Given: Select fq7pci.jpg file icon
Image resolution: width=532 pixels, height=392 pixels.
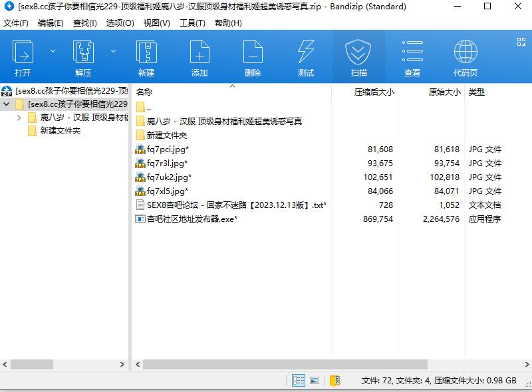Looking at the screenshot, I should 140,149.
